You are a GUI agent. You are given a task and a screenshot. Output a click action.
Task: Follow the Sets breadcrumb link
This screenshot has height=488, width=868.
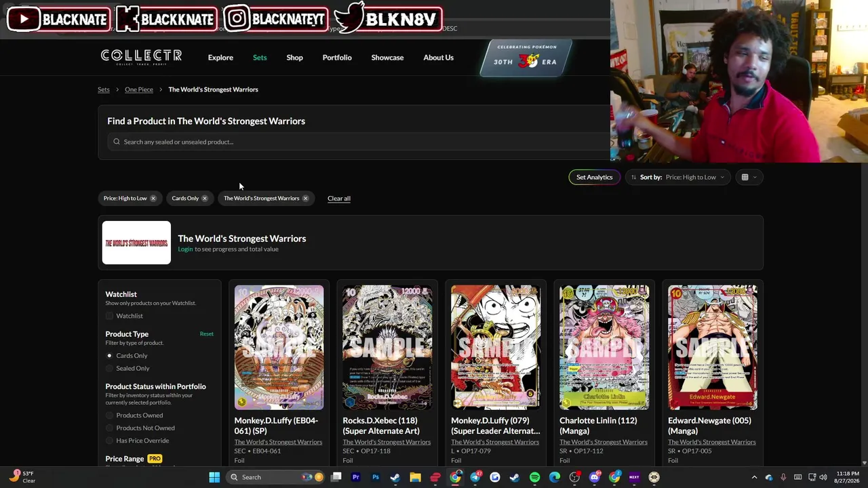[103, 89]
